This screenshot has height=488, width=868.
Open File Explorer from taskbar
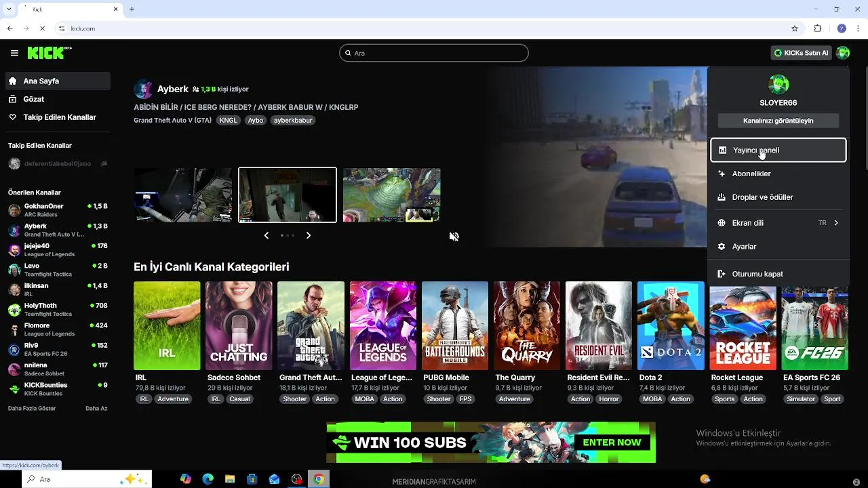coord(230,479)
